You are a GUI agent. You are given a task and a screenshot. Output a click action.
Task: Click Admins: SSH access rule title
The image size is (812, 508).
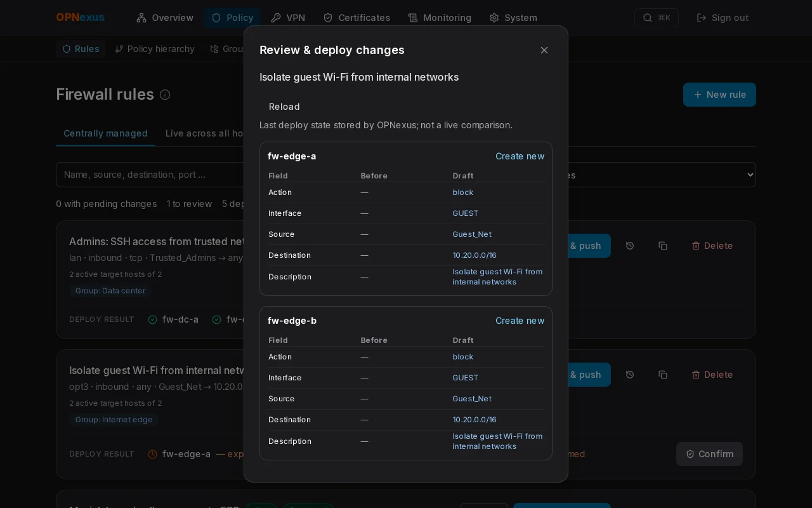point(156,241)
